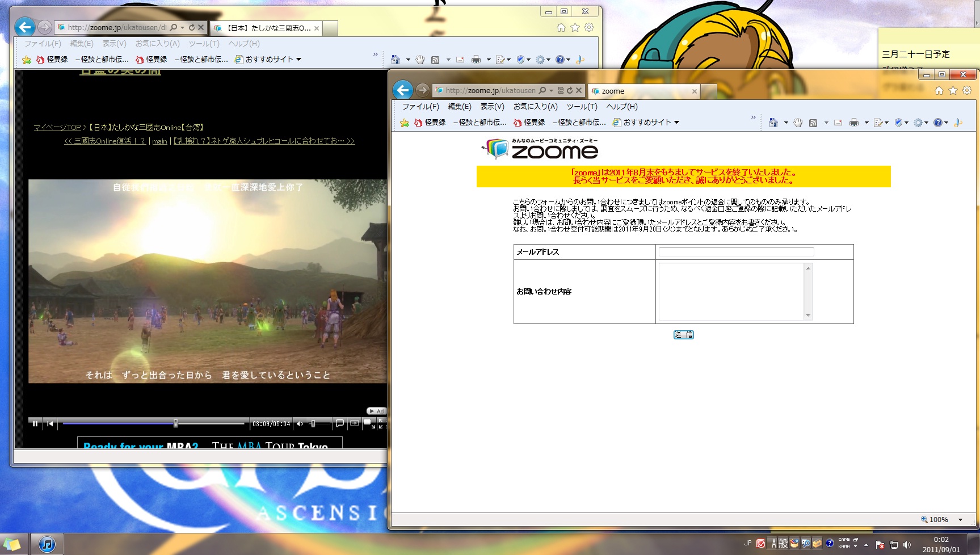The width and height of the screenshot is (980, 555).
Task: Open お気に入り(A) menu in front window
Action: 535,107
